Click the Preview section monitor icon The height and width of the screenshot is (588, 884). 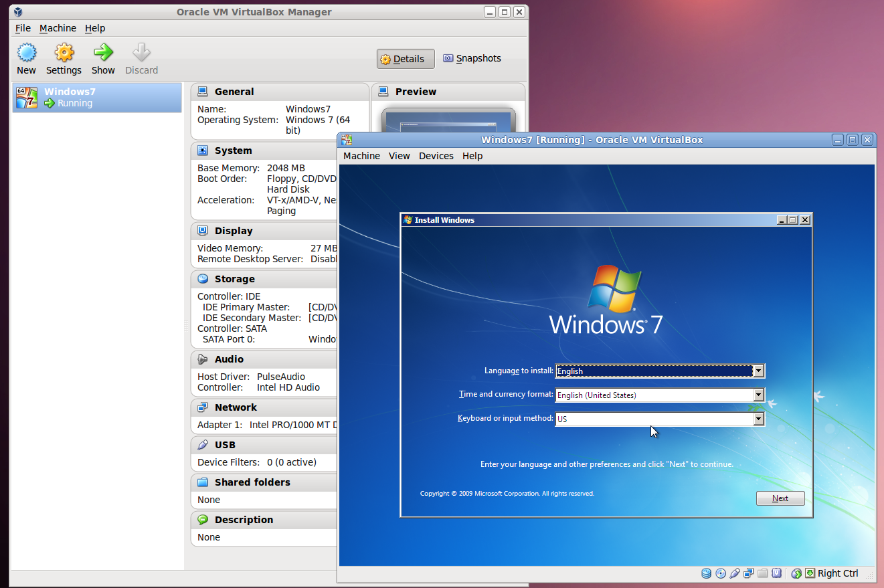[383, 92]
